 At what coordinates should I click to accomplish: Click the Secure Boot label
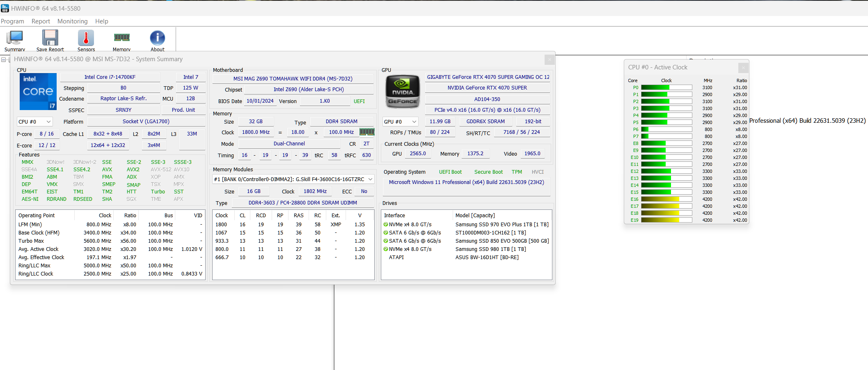(488, 172)
